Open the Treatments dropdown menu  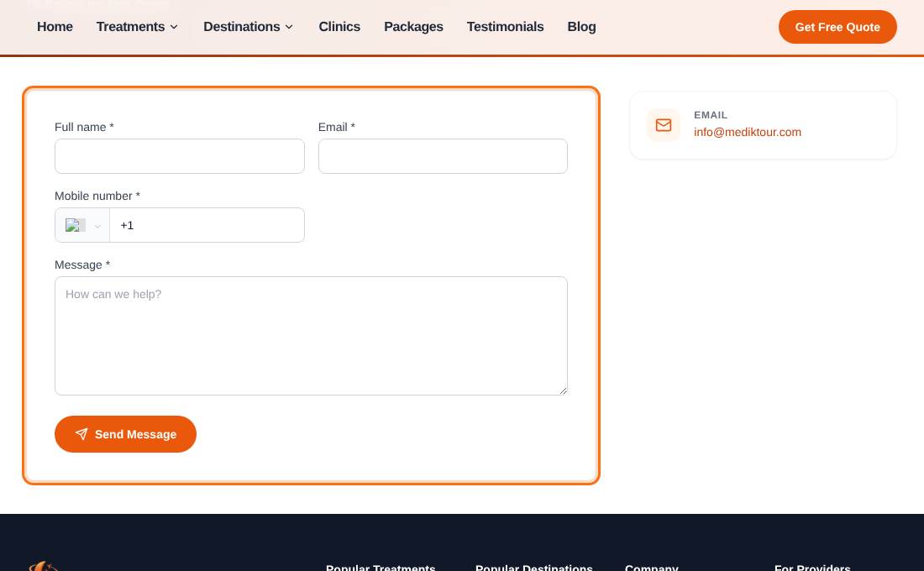(137, 27)
